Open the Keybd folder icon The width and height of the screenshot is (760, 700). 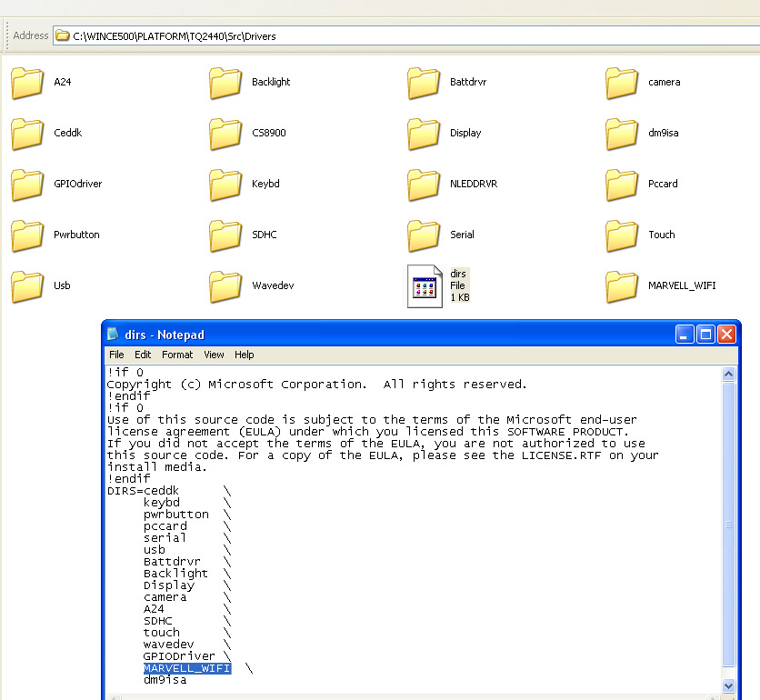[x=225, y=185]
